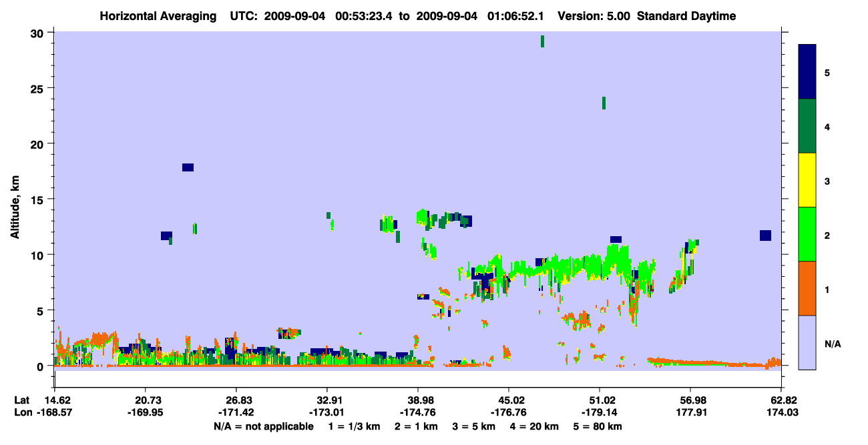This screenshot has height=445, width=868.
Task: Click the lavender N/A color bar segment
Action: [807, 342]
